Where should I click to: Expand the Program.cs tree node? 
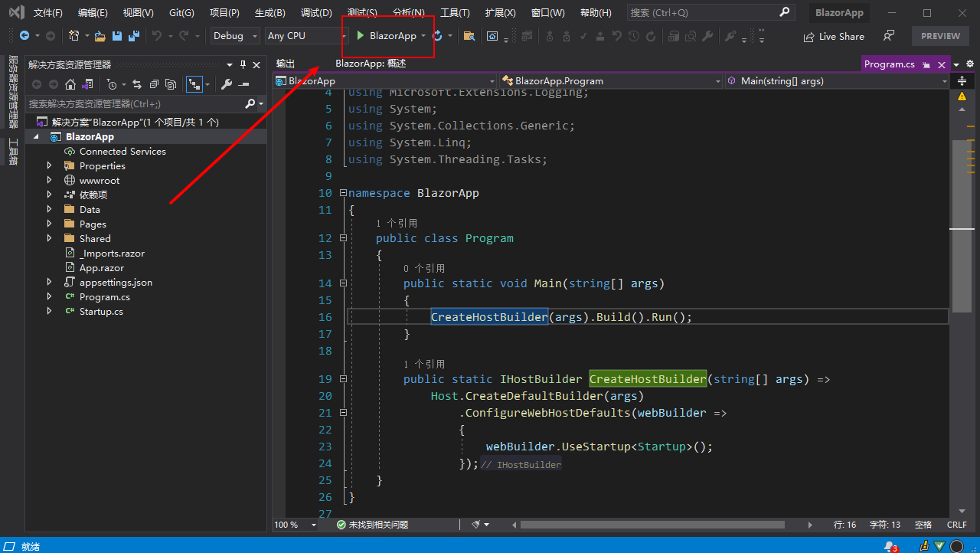pos(50,296)
